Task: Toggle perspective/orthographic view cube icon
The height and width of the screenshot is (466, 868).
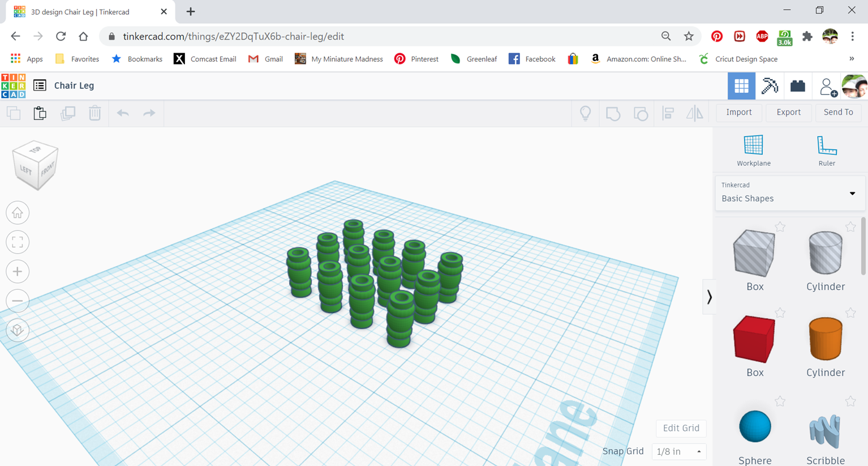Action: point(18,330)
